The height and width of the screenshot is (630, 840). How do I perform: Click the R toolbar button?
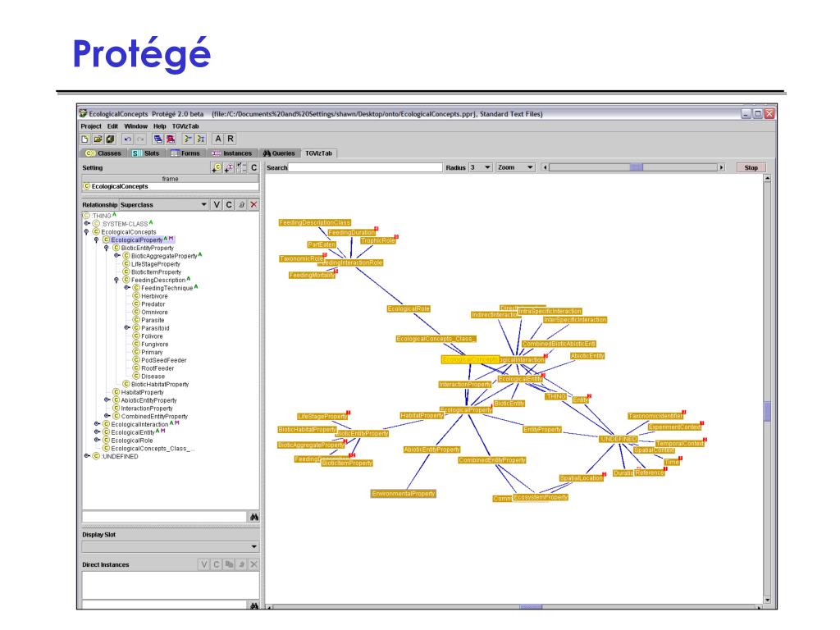point(231,139)
